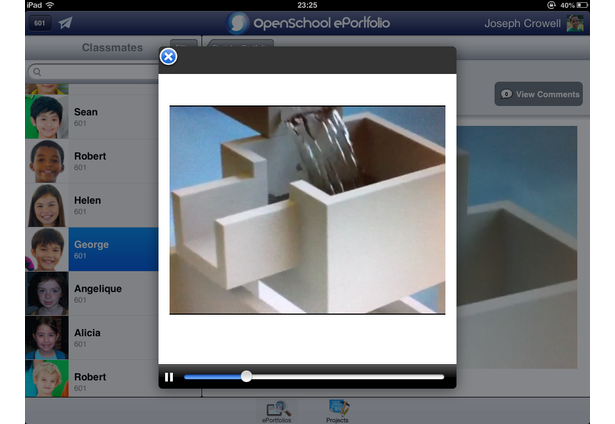Pause the playing video

[x=169, y=377]
